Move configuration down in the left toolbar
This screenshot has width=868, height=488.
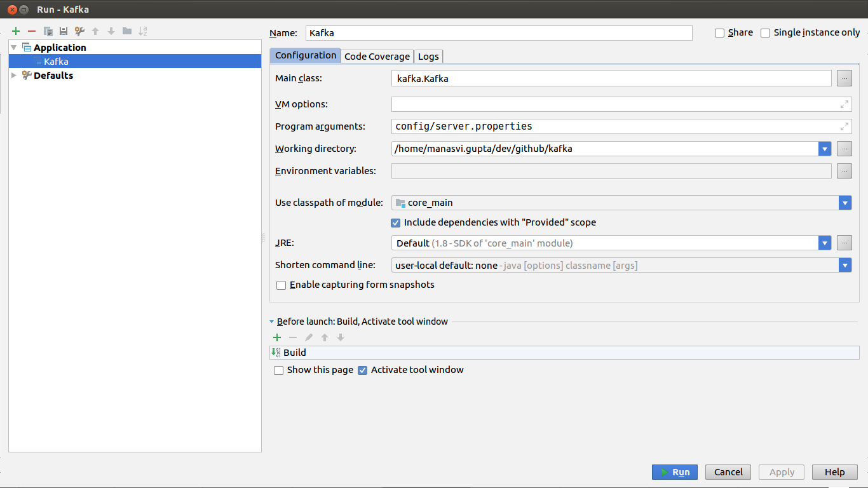point(111,31)
